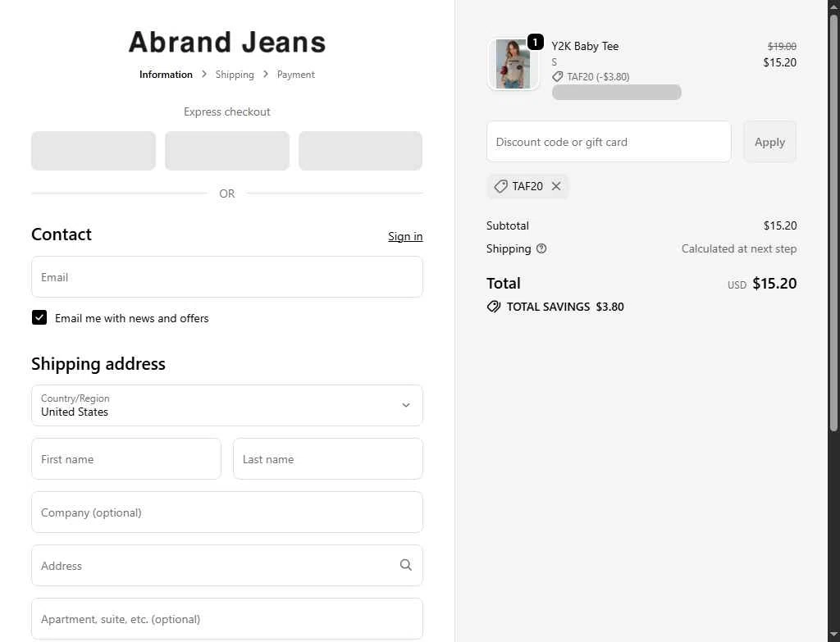The width and height of the screenshot is (840, 642).
Task: Click the Total amount $15.20
Action: coord(774,283)
